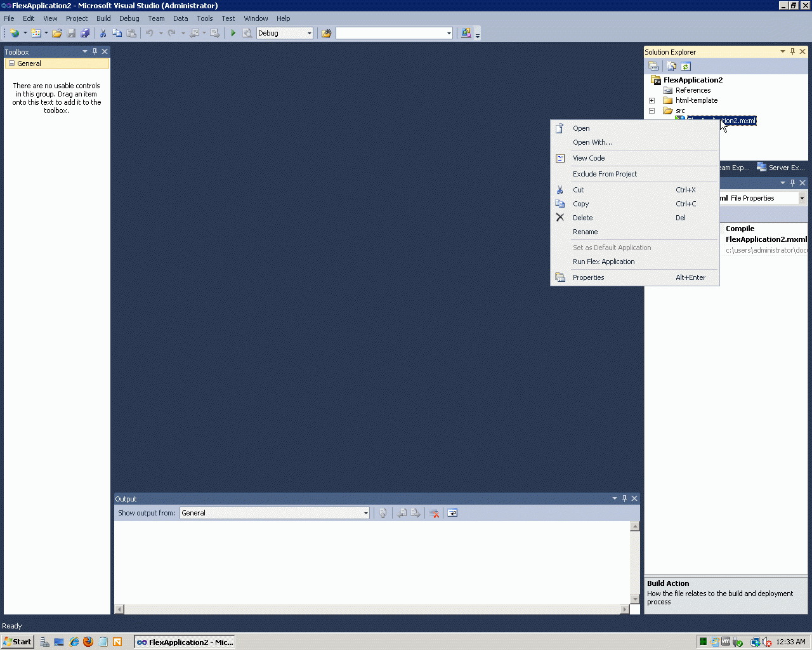The width and height of the screenshot is (812, 650).
Task: Click Output panel vertical scroll down arrow
Action: [x=635, y=599]
